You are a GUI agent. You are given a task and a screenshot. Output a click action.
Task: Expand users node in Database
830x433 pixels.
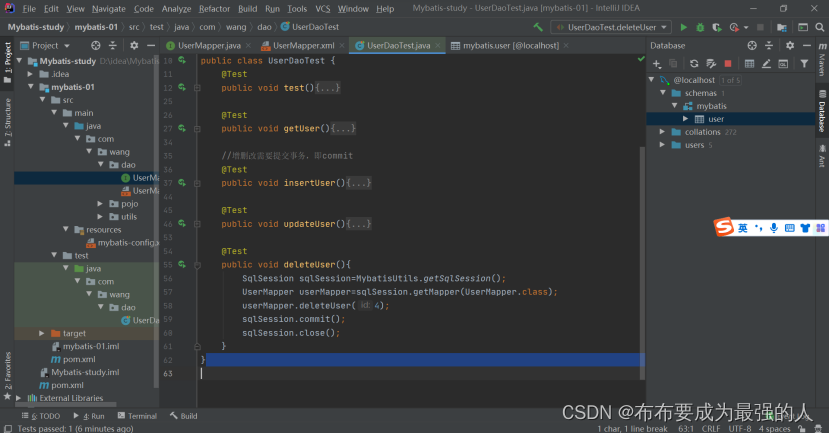tap(662, 145)
